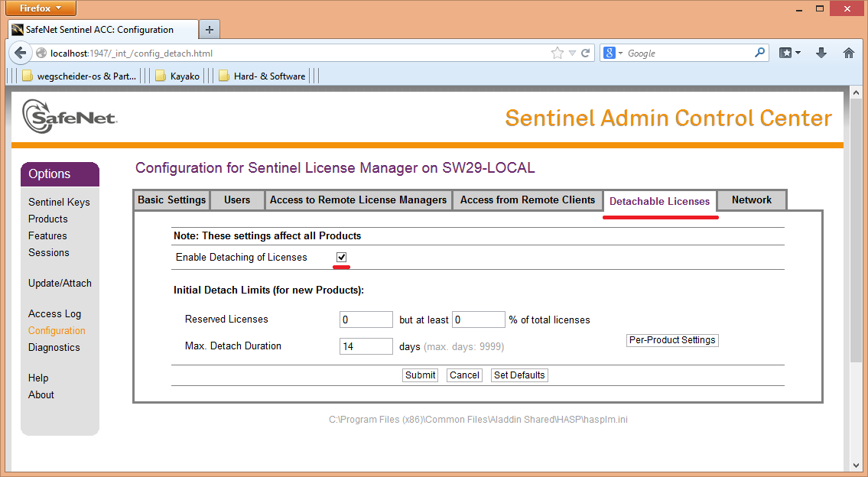
Task: Click the search magnifier icon
Action: coord(760,53)
